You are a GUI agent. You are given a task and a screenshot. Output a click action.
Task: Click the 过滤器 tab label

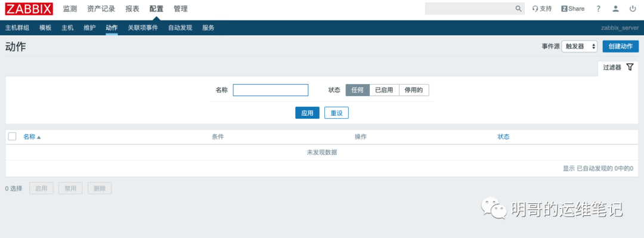point(612,68)
